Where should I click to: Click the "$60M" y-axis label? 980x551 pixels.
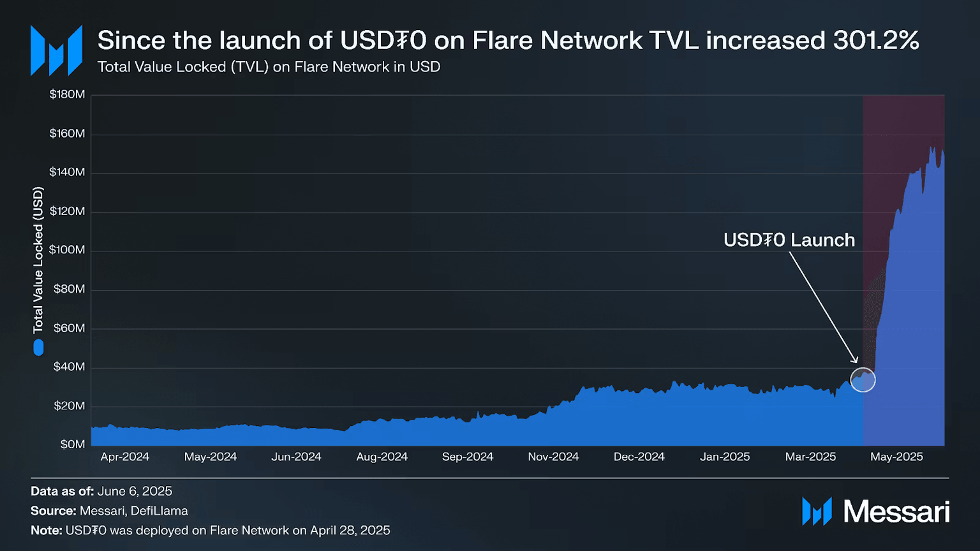pyautogui.click(x=69, y=328)
